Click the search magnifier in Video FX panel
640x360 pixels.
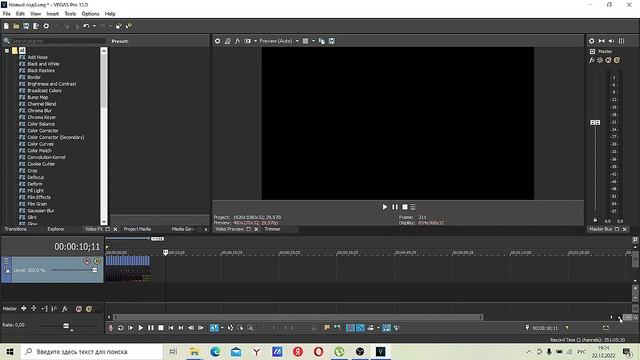click(x=7, y=41)
